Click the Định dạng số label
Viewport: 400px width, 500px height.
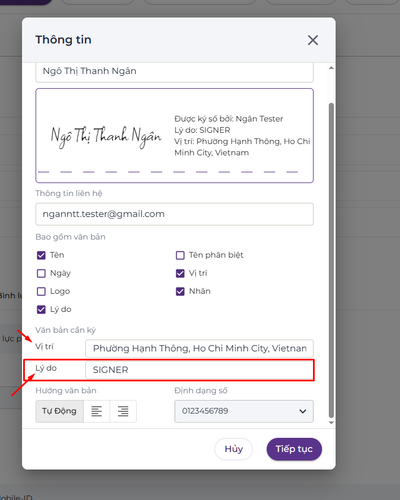click(201, 390)
